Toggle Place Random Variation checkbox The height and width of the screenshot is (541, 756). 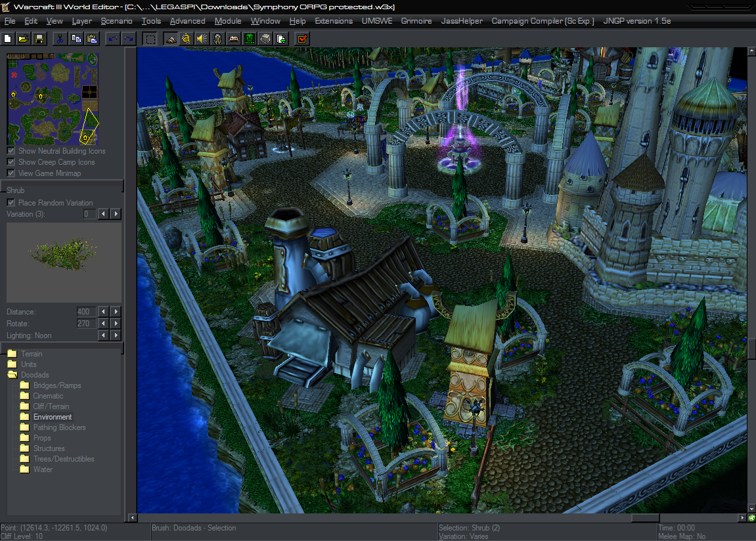[x=11, y=203]
